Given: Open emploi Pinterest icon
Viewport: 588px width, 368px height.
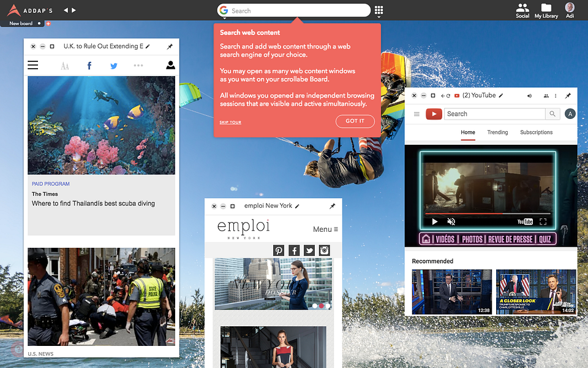Looking at the screenshot, I should click(279, 250).
